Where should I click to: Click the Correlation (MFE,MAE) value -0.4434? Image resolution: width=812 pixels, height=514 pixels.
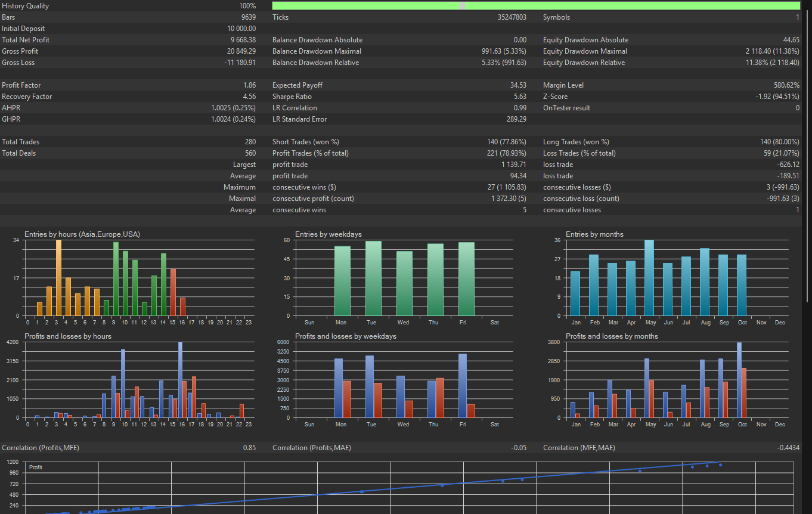[x=788, y=448]
